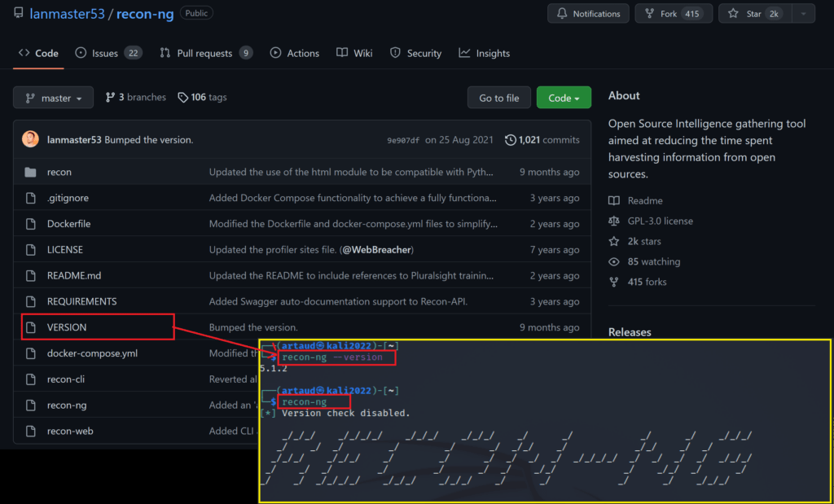
Task: View the 3 branches link
Action: pos(136,97)
